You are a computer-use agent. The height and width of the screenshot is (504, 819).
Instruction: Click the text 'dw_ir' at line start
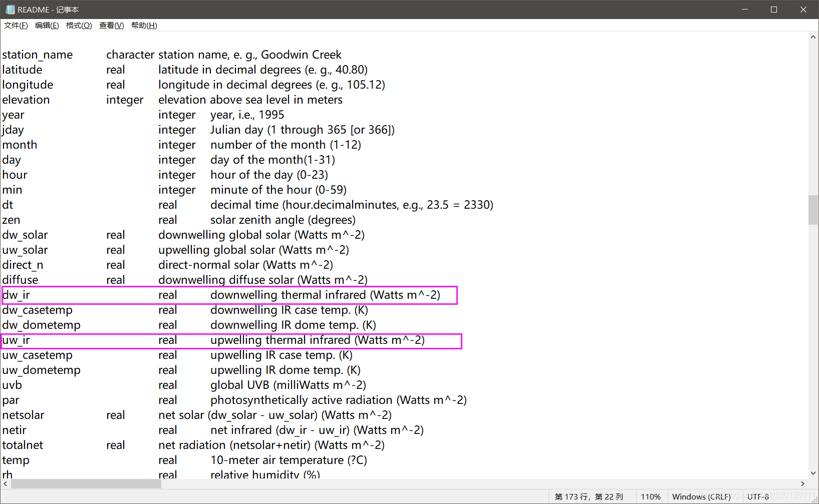pos(16,295)
